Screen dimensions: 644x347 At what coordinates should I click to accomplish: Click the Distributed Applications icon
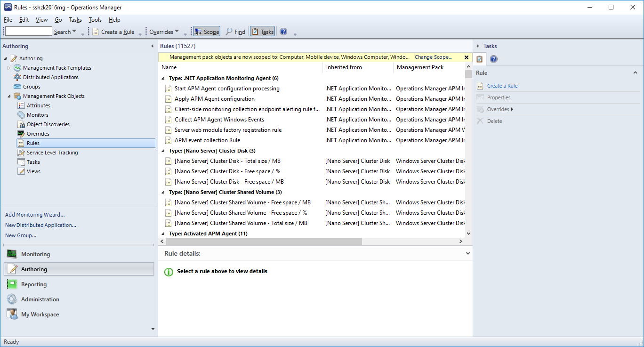[x=17, y=77]
